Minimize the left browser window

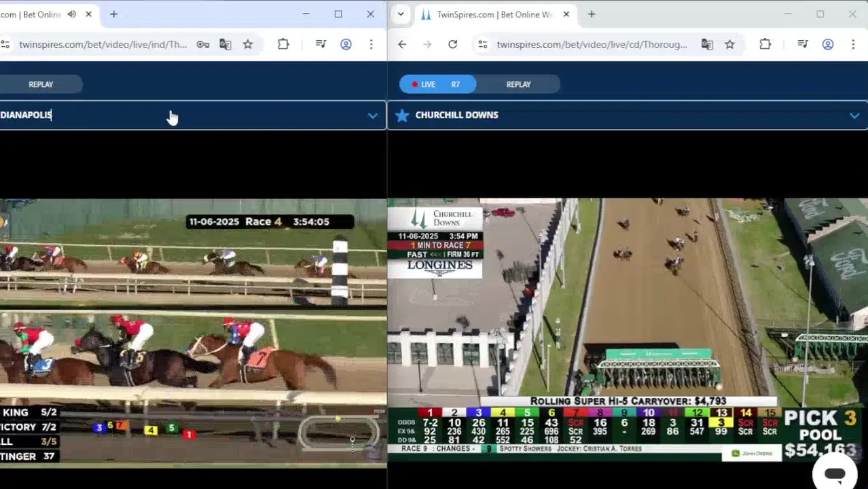306,14
